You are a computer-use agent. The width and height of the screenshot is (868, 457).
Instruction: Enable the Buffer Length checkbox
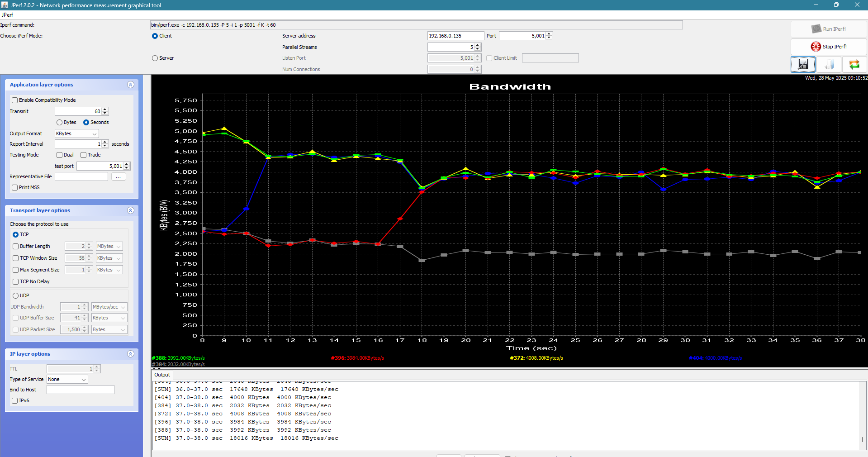pos(16,246)
